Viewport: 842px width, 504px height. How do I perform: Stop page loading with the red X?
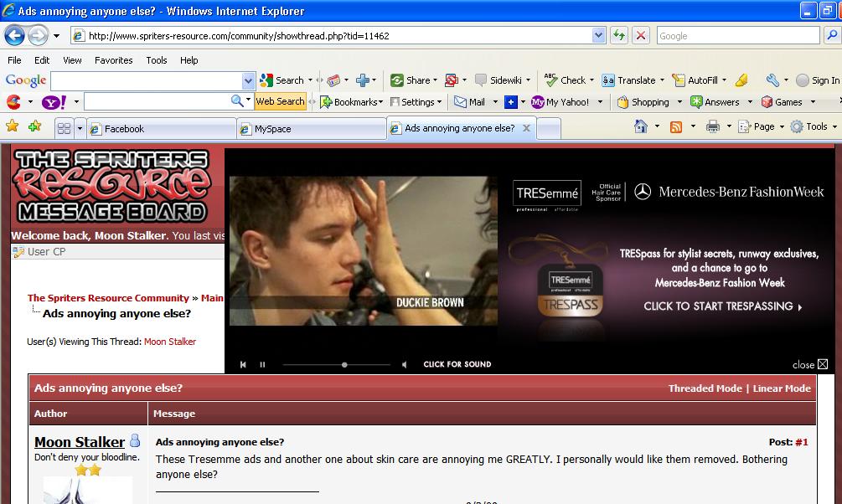(641, 36)
